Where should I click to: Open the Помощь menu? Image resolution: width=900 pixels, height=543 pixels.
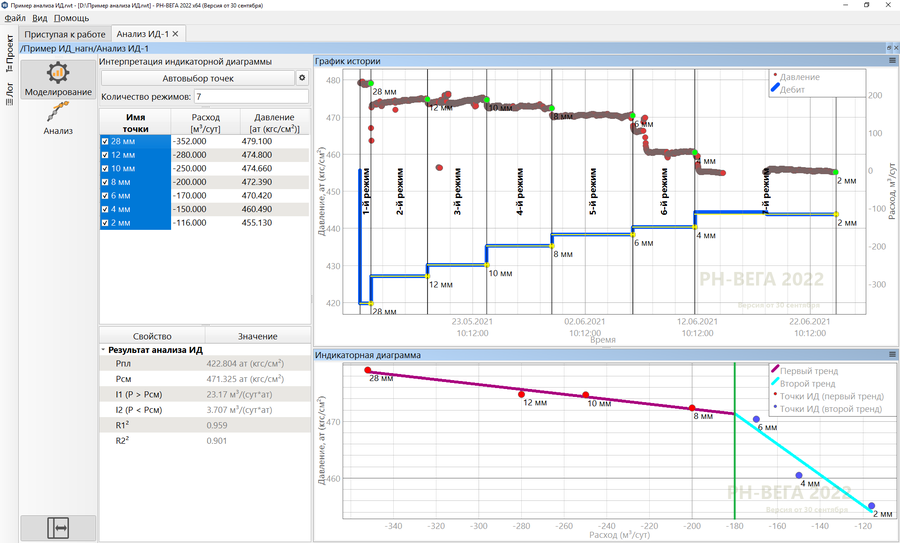pyautogui.click(x=71, y=18)
